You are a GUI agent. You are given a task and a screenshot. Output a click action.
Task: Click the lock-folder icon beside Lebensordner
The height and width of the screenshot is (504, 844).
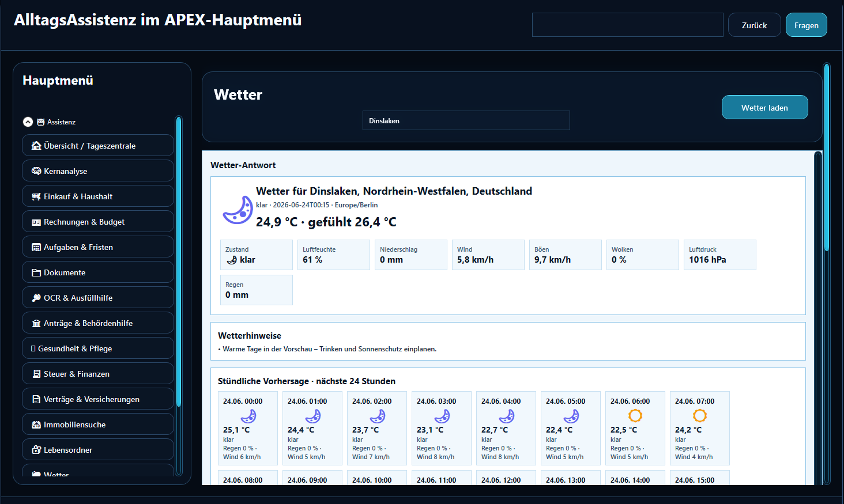[36, 450]
